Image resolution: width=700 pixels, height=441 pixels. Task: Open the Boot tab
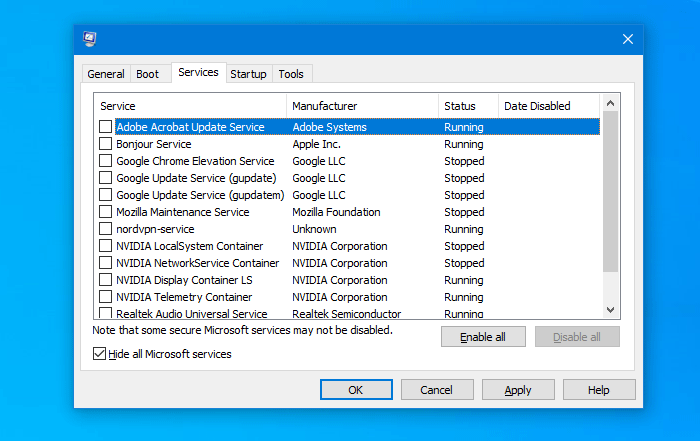[x=147, y=74]
